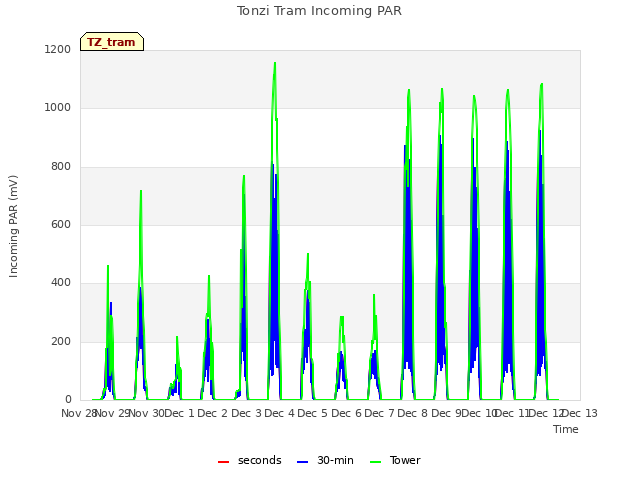Click the TZ_tram label box
This screenshot has width=640, height=480.
tap(112, 42)
